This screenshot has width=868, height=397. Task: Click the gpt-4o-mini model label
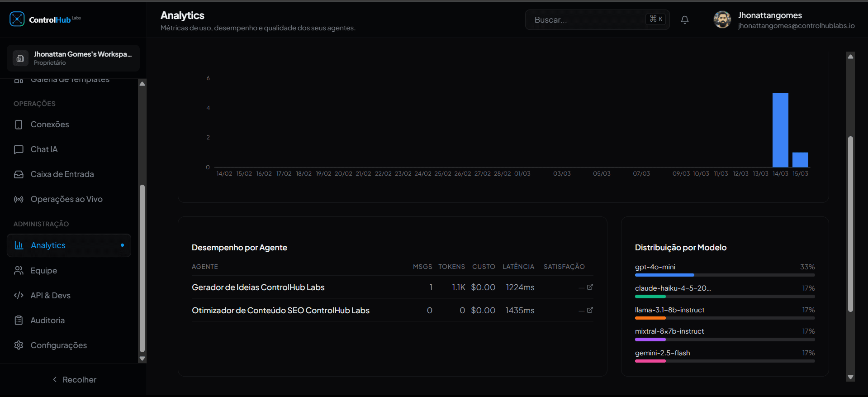pos(655,267)
